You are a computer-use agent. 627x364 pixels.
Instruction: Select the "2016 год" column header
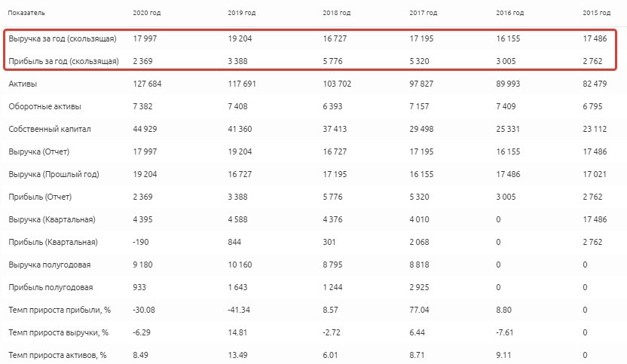(509, 13)
